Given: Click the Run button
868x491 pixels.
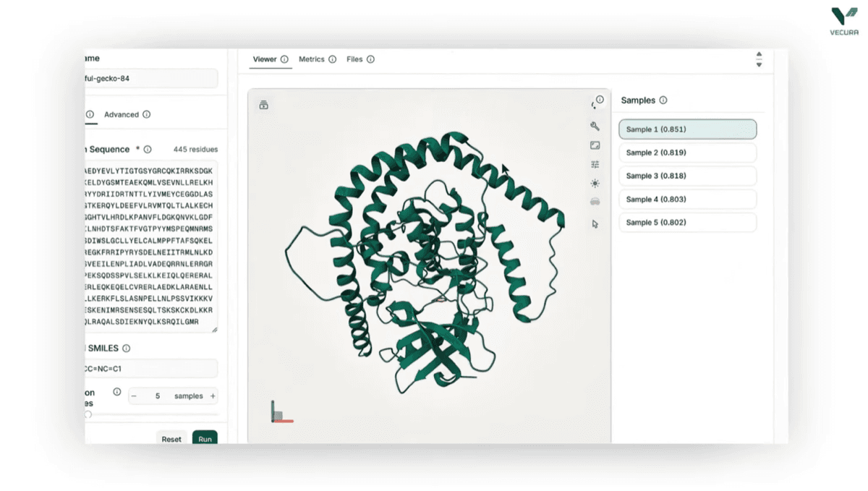Looking at the screenshot, I should tap(205, 438).
